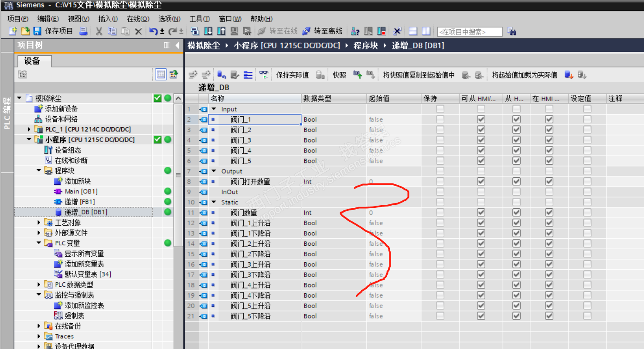
Task: Click the Copy toolbar icon
Action: click(112, 31)
